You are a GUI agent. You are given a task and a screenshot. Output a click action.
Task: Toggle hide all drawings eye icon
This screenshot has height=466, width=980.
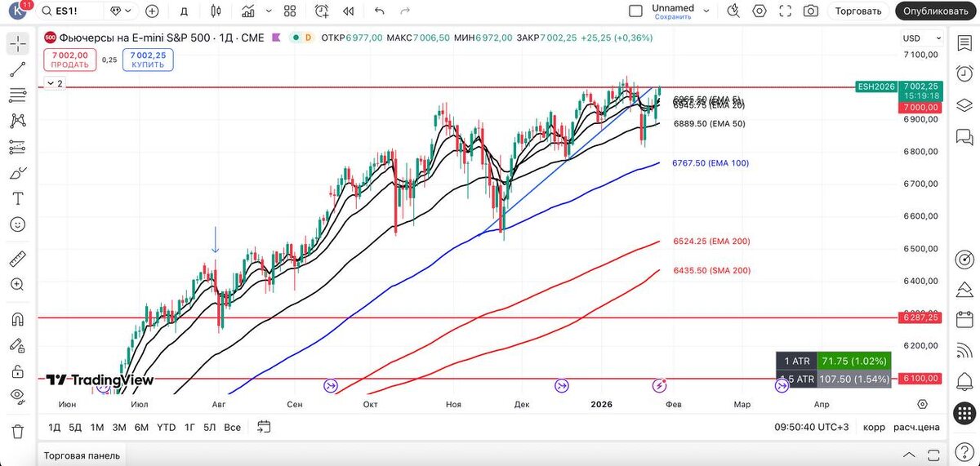17,397
